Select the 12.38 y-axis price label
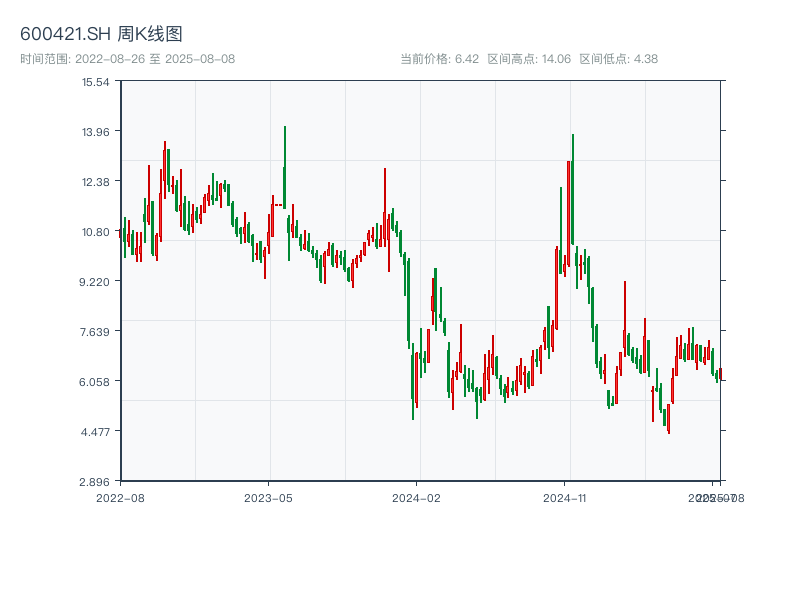 pos(96,181)
